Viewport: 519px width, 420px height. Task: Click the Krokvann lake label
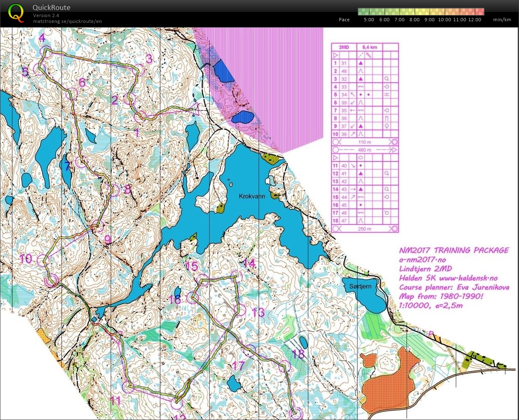[252, 196]
